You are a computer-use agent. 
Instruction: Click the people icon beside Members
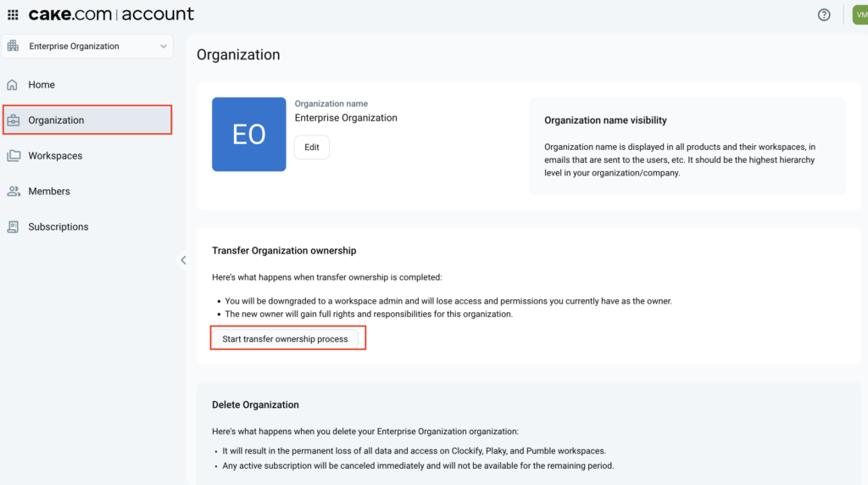pyautogui.click(x=13, y=192)
